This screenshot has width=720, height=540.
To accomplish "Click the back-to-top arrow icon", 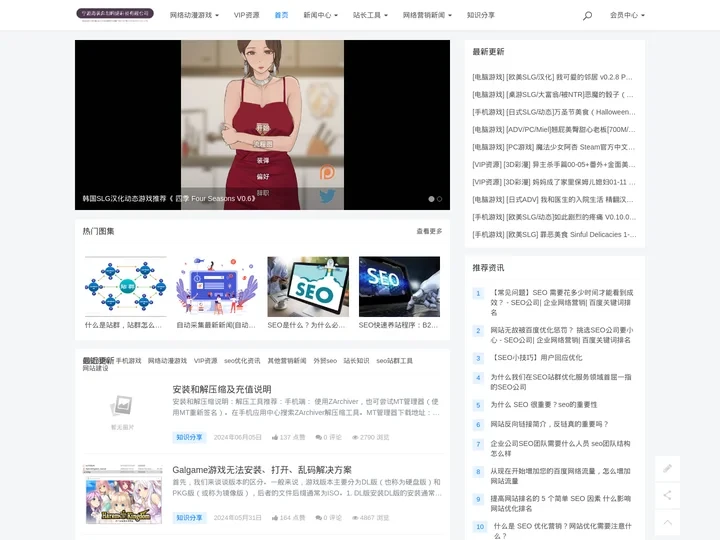I will coord(667,522).
